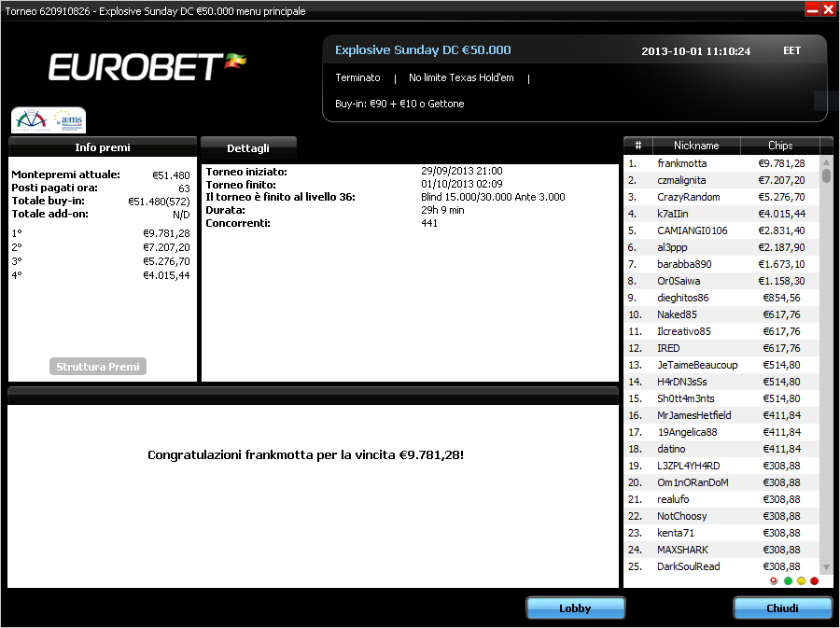Click the Eurobet logo

click(x=147, y=66)
